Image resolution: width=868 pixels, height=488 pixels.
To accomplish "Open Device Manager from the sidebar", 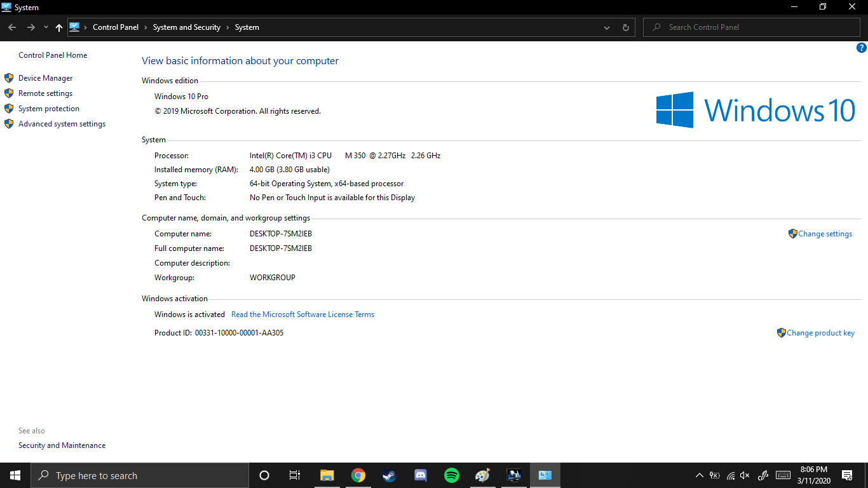I will [x=45, y=78].
